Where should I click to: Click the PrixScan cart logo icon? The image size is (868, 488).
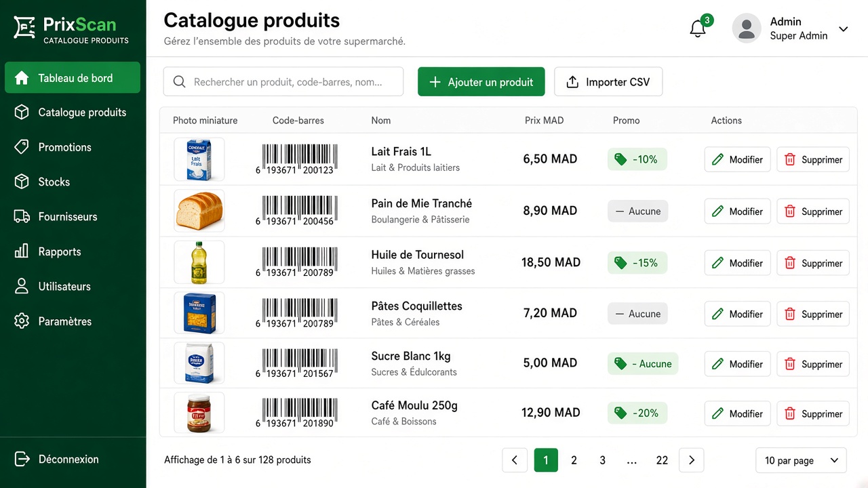pyautogui.click(x=24, y=28)
